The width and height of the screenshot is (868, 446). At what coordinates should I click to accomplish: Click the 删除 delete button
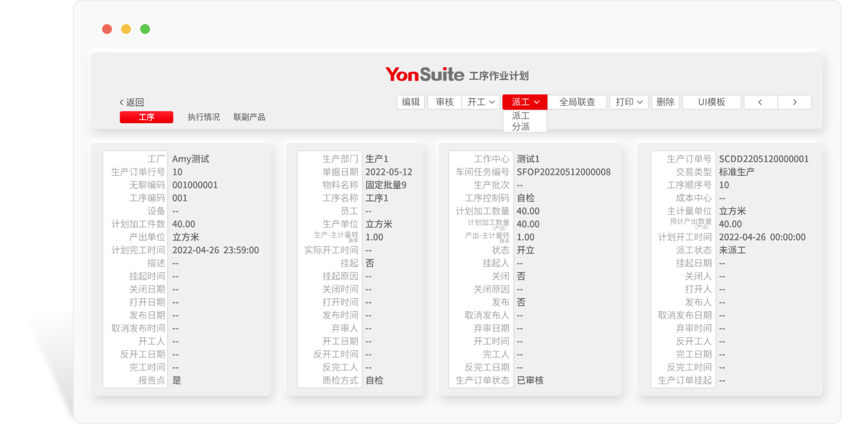665,102
